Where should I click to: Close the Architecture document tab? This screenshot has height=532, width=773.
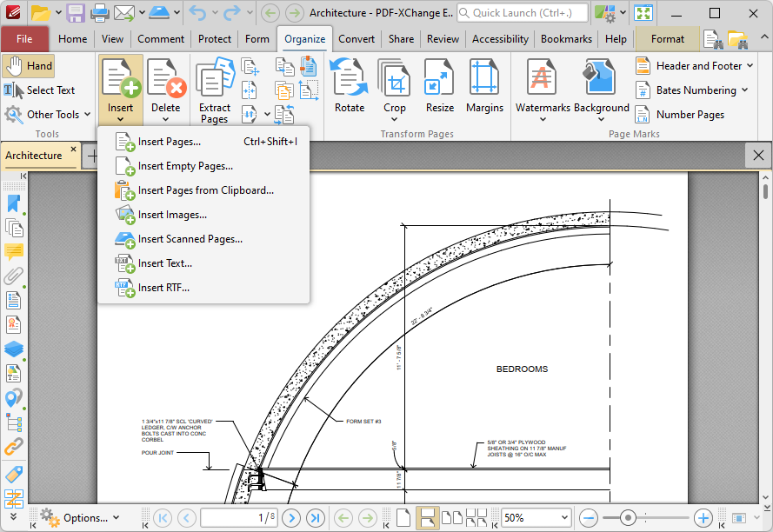[x=73, y=149]
